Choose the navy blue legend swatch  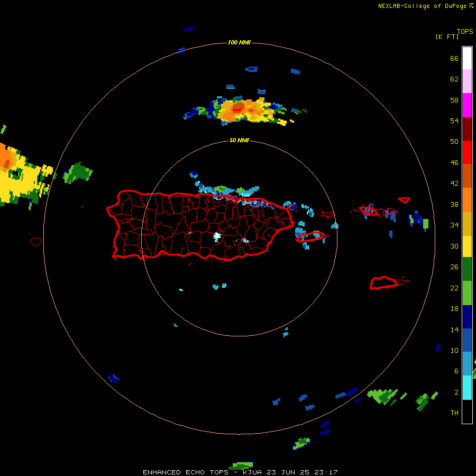pos(467,317)
